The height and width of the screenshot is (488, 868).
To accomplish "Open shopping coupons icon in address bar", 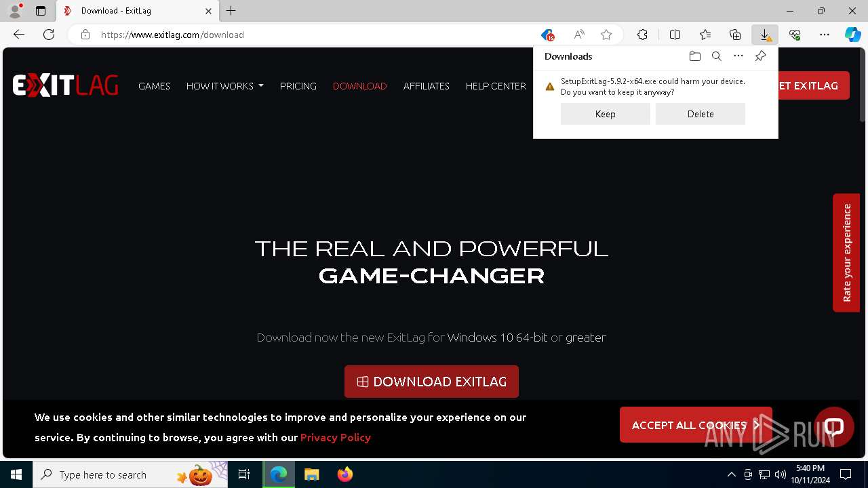I will [x=547, y=35].
